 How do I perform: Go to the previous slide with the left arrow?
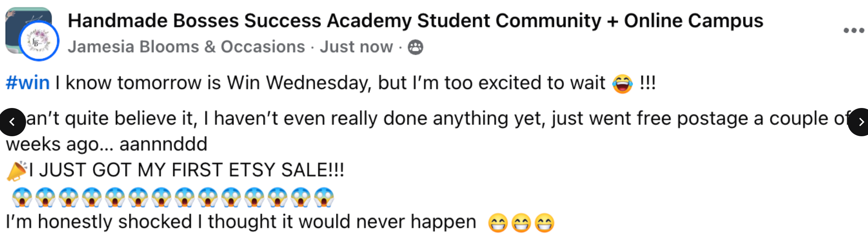tap(12, 122)
